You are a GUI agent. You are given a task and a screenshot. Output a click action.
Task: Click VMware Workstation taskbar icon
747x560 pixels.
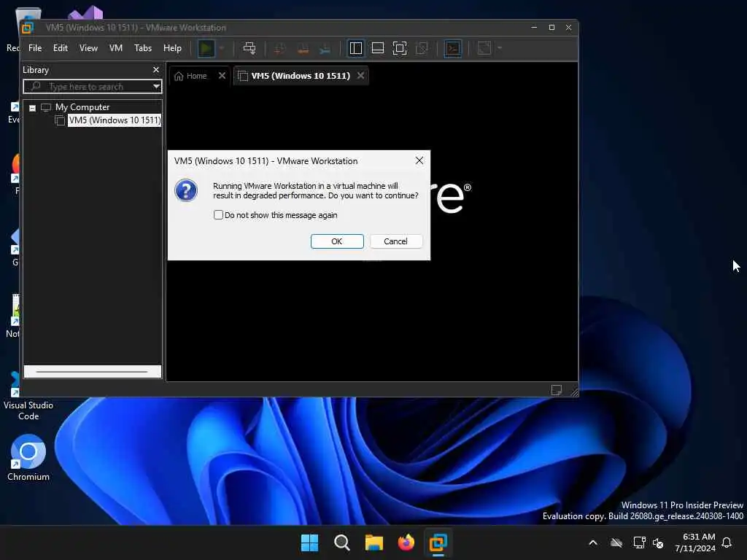click(438, 542)
